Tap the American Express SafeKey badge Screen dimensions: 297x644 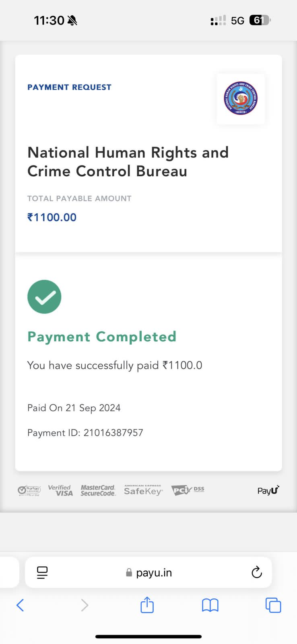click(x=143, y=490)
